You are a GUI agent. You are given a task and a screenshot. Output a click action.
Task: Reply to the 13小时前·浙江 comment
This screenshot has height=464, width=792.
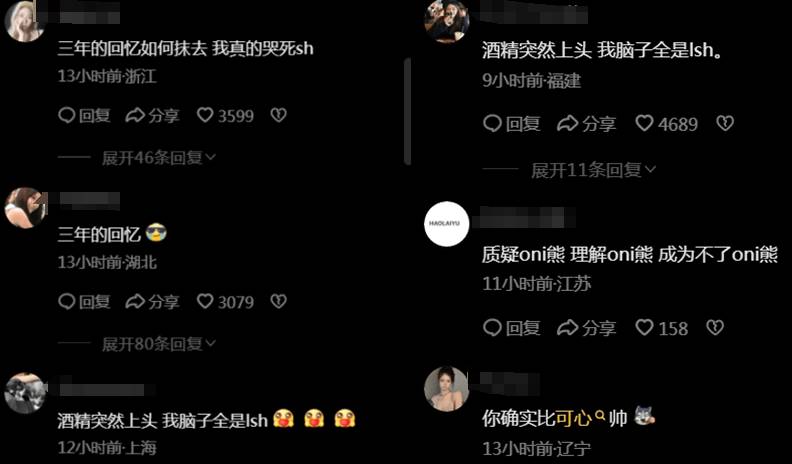84,116
